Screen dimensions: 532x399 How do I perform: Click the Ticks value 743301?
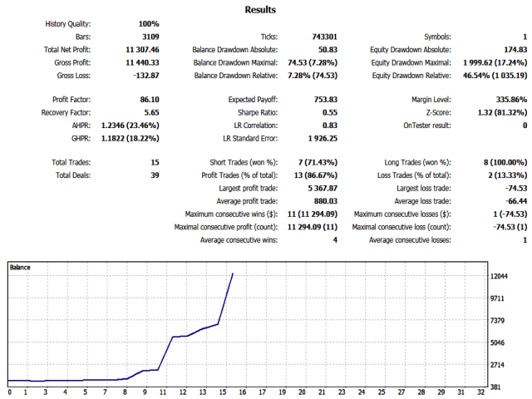[324, 37]
